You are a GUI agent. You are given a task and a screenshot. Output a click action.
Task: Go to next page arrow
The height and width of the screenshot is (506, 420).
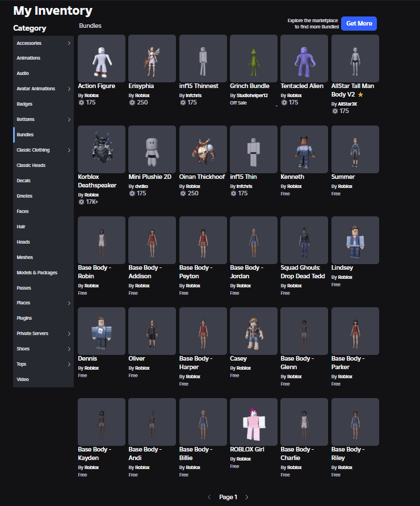coord(247,497)
